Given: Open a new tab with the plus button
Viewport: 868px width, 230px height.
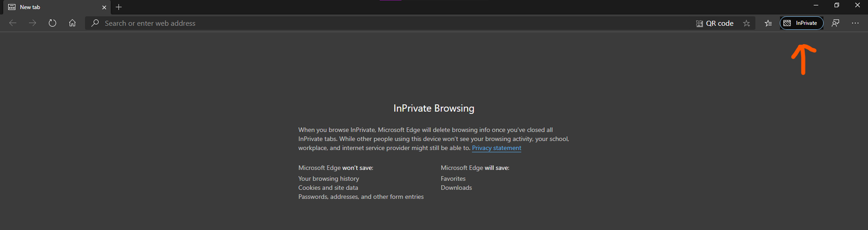Looking at the screenshot, I should (x=119, y=7).
